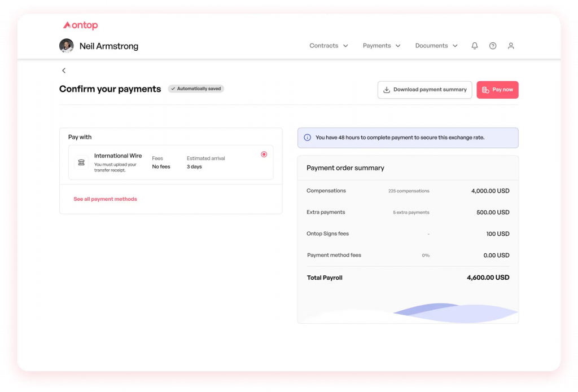Click the 0.00 USD payment method fees
The width and height of the screenshot is (578, 392).
coord(496,256)
